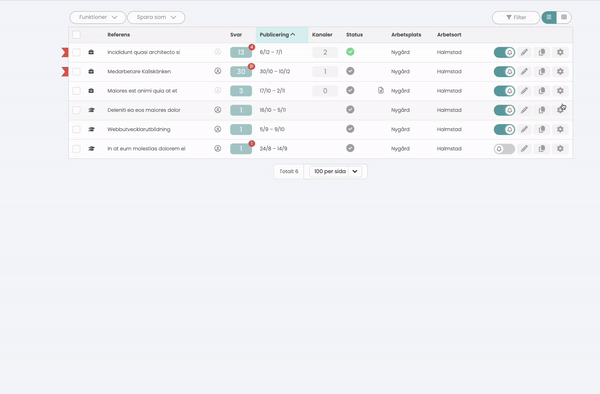Turn off notification toggle for Incididunt quasi architecto

[504, 52]
